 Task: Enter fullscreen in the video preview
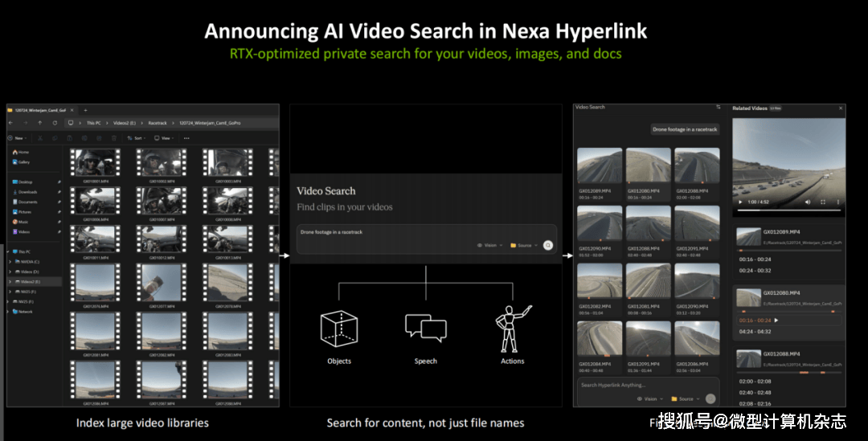coord(822,202)
